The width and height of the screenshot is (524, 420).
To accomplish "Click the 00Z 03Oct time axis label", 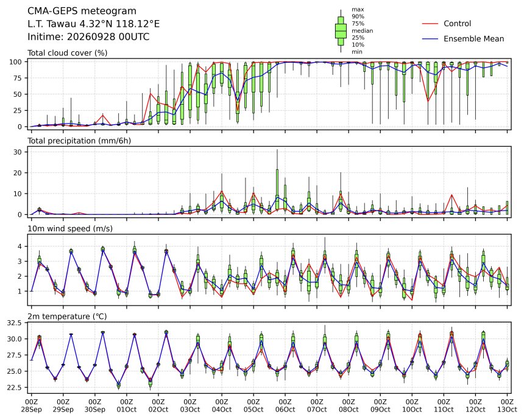I will [190, 405].
